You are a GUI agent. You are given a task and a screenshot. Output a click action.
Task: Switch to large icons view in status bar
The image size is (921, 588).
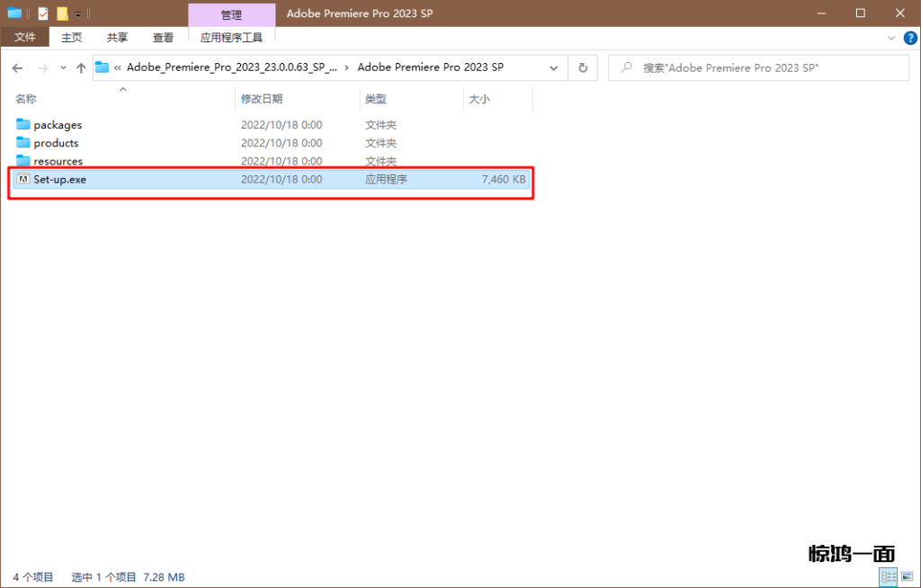coord(906,577)
